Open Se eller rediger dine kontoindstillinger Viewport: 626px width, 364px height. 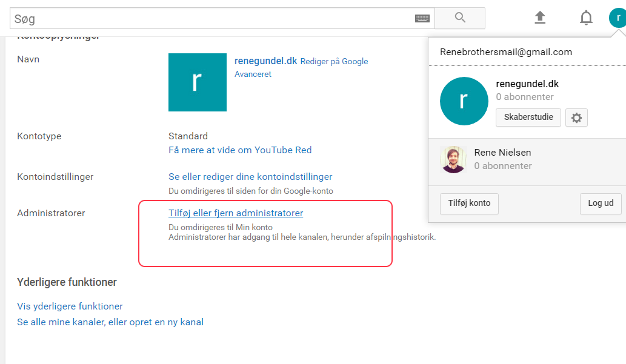point(250,177)
